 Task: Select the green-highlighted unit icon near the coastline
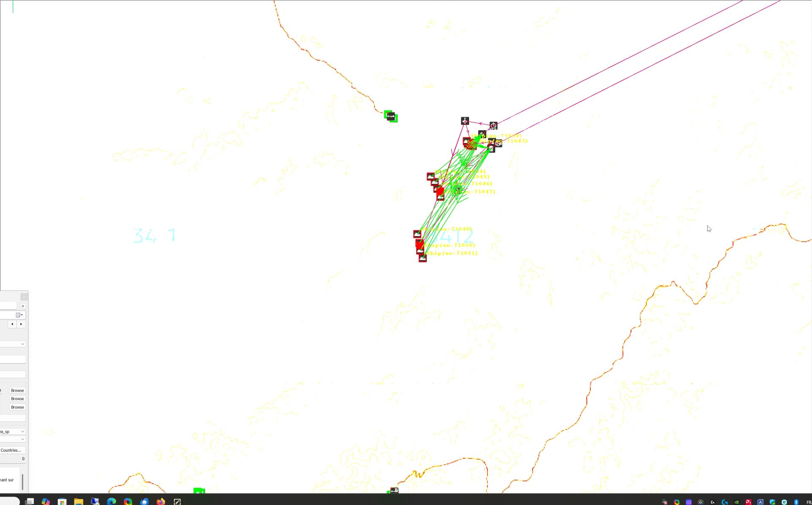(391, 116)
